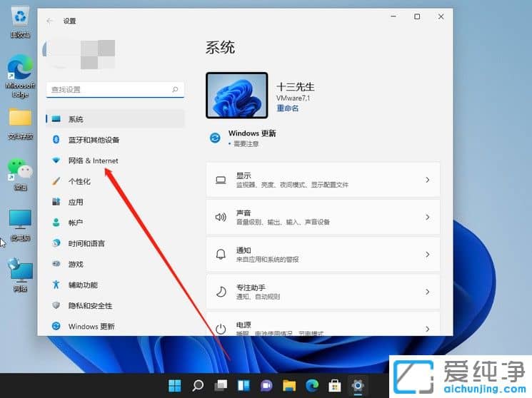Screen dimensions: 532x398
Task: Select the Recycle Bin desktop icon
Action: point(21,23)
